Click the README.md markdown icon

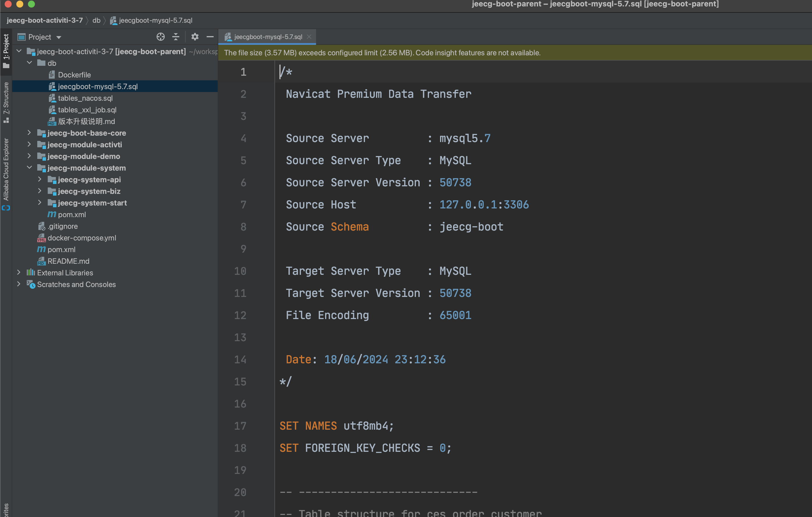(x=41, y=261)
